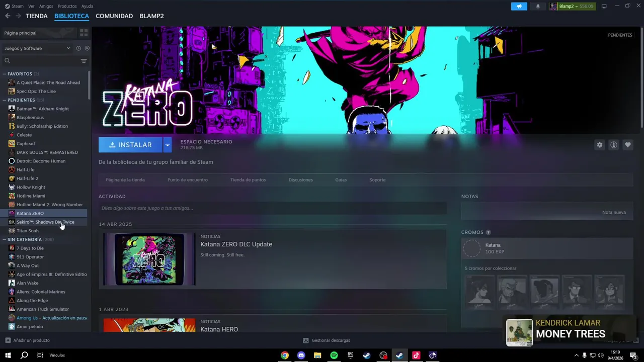Open the trading cards help question mark

pyautogui.click(x=488, y=232)
